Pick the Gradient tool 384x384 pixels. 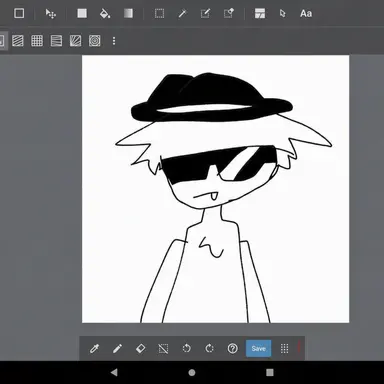128,13
